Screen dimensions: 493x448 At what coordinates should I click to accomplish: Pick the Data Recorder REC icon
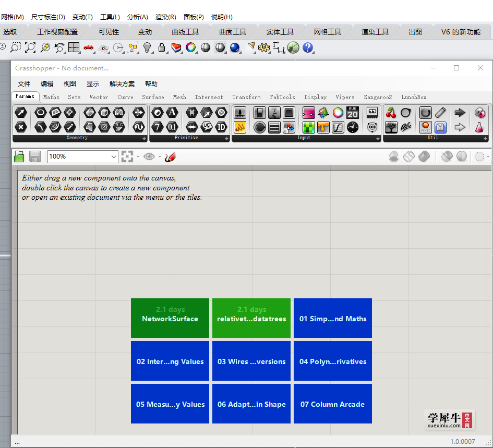click(x=425, y=127)
